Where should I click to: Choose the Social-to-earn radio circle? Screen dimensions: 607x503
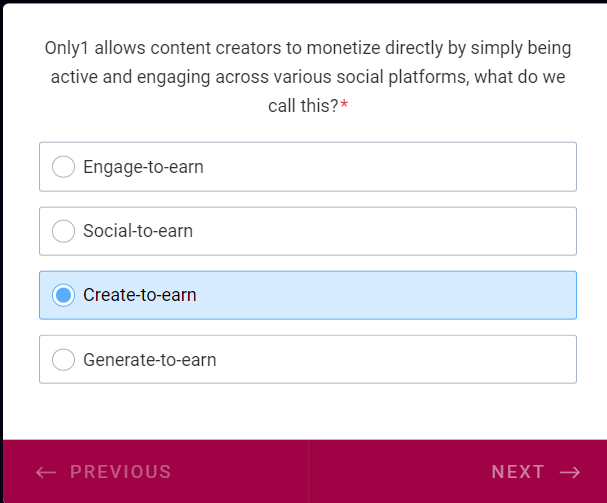click(x=63, y=231)
